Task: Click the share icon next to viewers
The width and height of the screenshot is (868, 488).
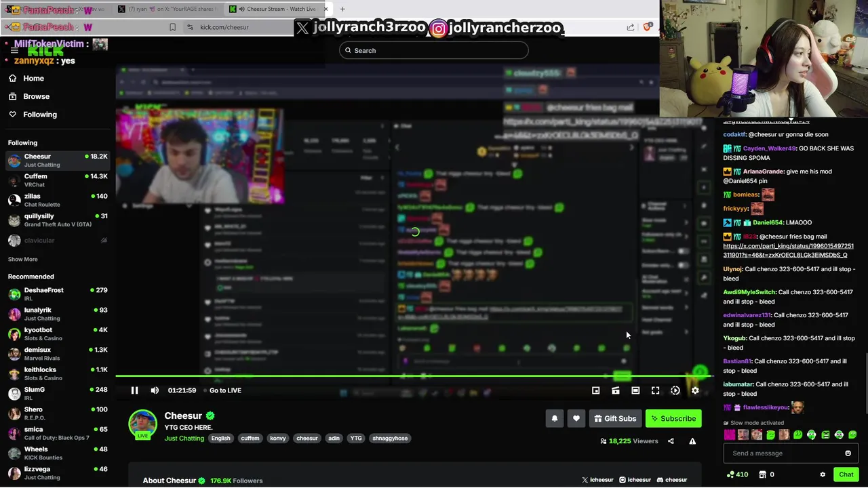Action: click(x=671, y=441)
